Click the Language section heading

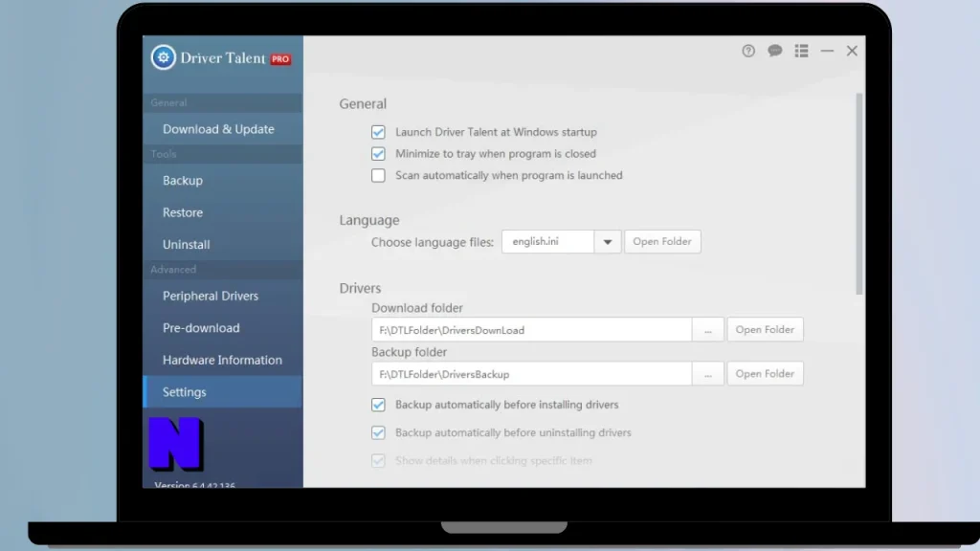click(x=369, y=220)
